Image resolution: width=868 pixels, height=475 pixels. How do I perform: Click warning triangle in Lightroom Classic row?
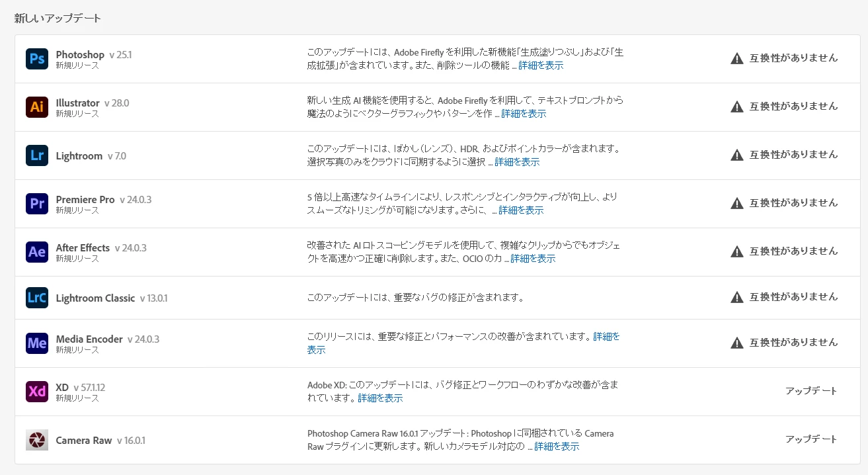[x=737, y=297]
